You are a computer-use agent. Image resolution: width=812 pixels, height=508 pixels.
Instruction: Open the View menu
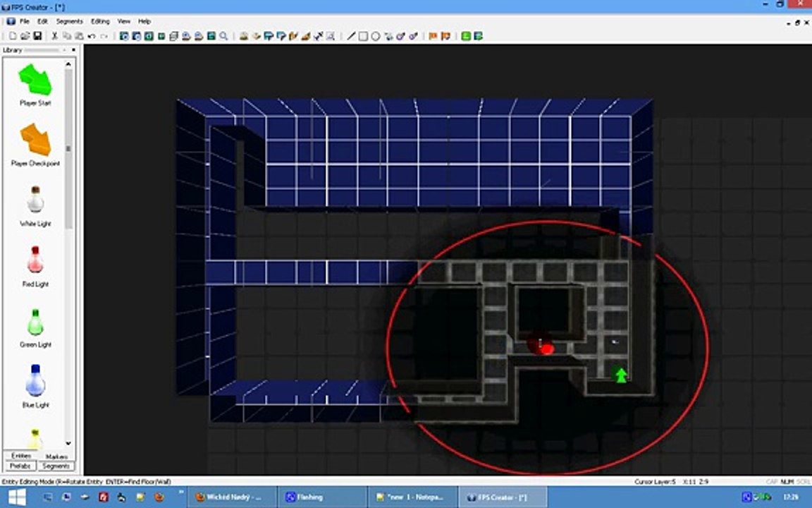[x=124, y=21]
